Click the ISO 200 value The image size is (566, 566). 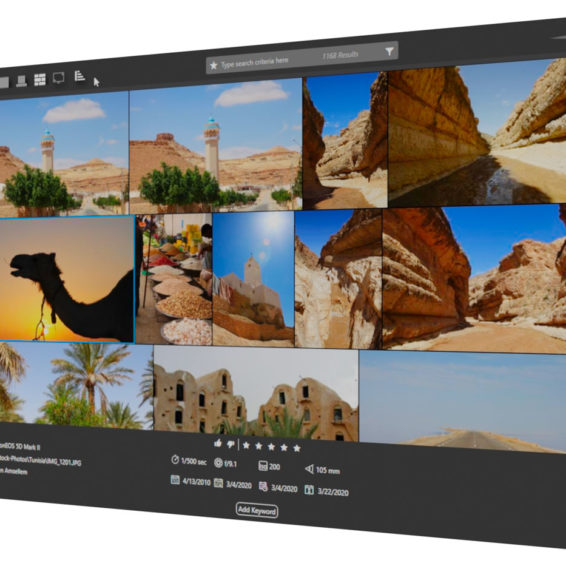pos(275,467)
